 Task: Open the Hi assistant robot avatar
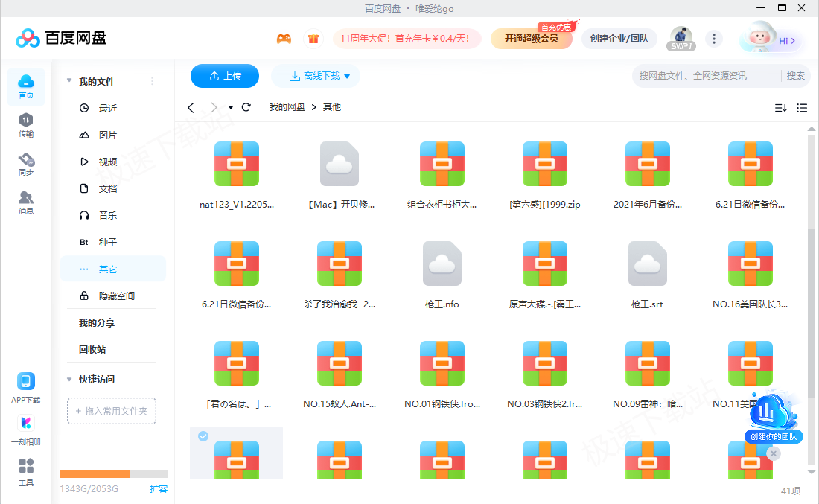pos(770,38)
